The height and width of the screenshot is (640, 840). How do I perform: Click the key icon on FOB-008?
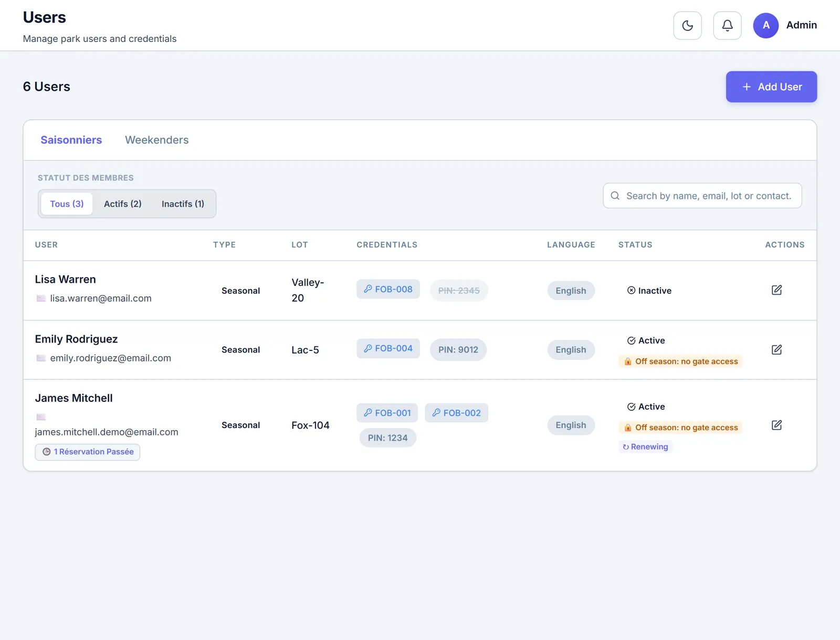(x=368, y=289)
